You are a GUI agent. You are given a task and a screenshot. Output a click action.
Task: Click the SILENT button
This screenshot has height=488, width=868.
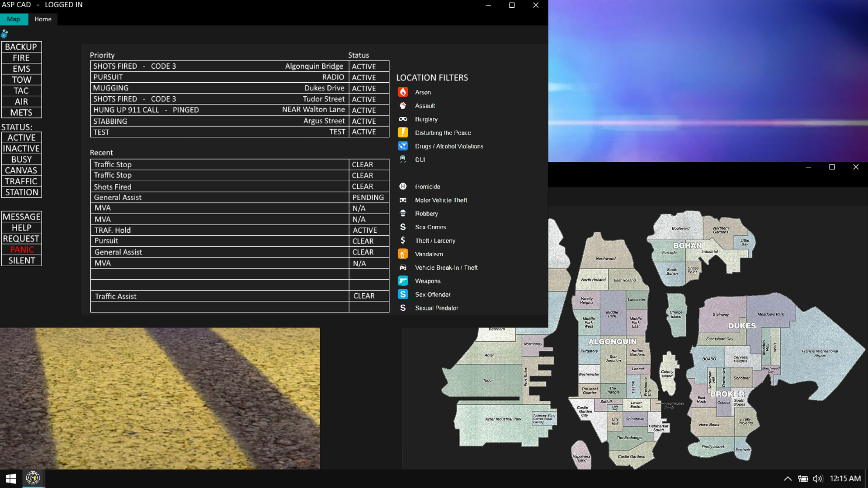coord(21,261)
